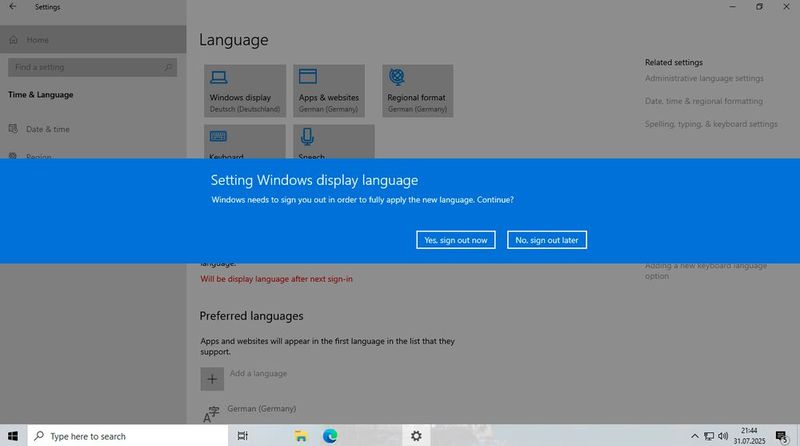800x446 pixels.
Task: Click the Preferred languages heading
Action: click(251, 316)
